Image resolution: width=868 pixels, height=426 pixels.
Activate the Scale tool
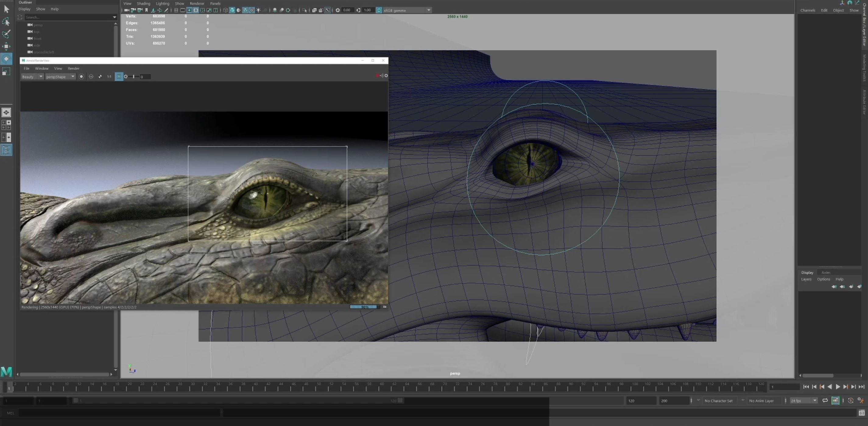click(x=6, y=72)
